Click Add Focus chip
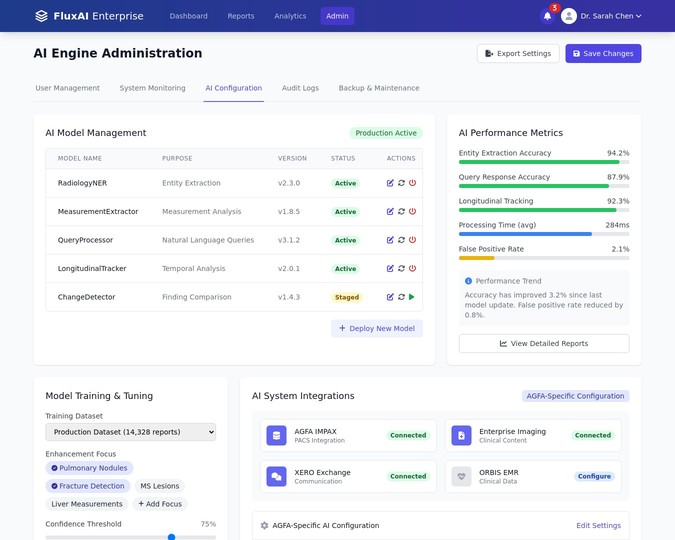The width and height of the screenshot is (675, 540). pos(160,504)
